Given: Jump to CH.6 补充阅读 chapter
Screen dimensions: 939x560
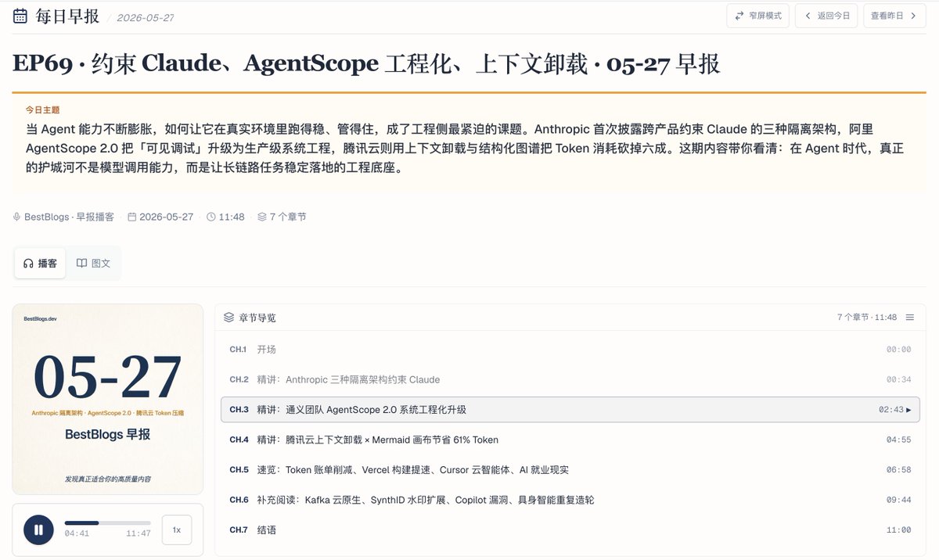Looking at the screenshot, I should click(570, 500).
